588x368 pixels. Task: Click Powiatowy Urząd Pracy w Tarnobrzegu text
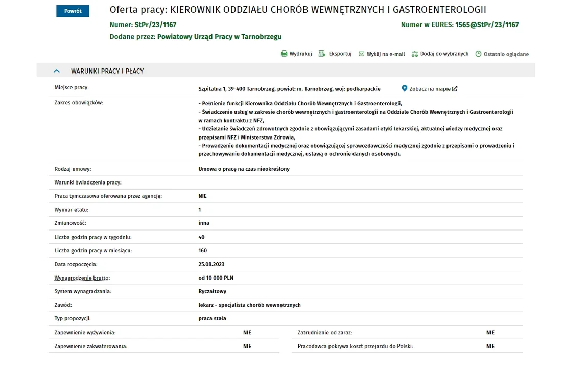(219, 37)
